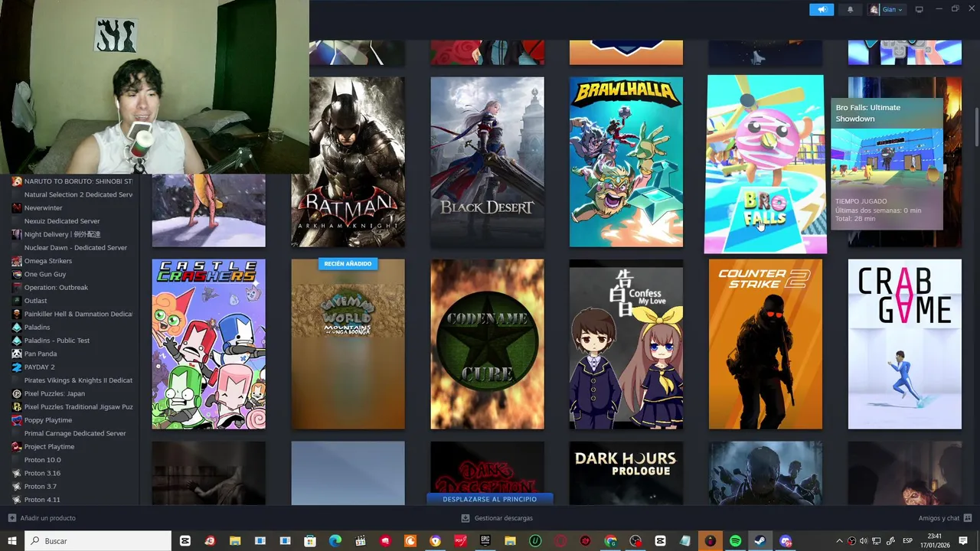This screenshot has width=980, height=551.
Task: Click the download icon beside Gestionar descargas
Action: [465, 518]
